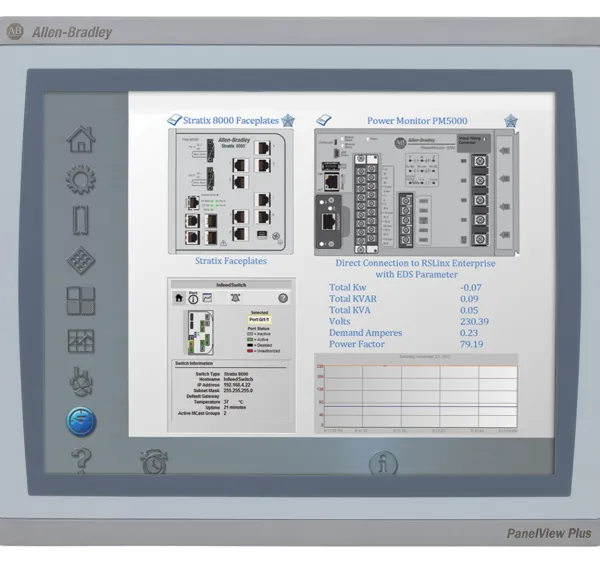The height and width of the screenshot is (563, 600).
Task: Click the Demand Amperes label
Action: [x=365, y=333]
